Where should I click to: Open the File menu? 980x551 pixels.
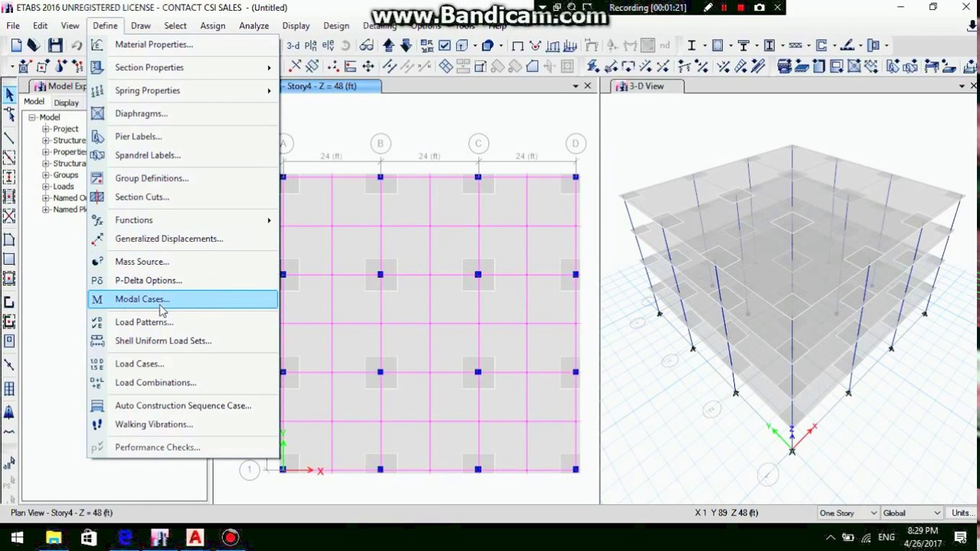pyautogui.click(x=13, y=25)
